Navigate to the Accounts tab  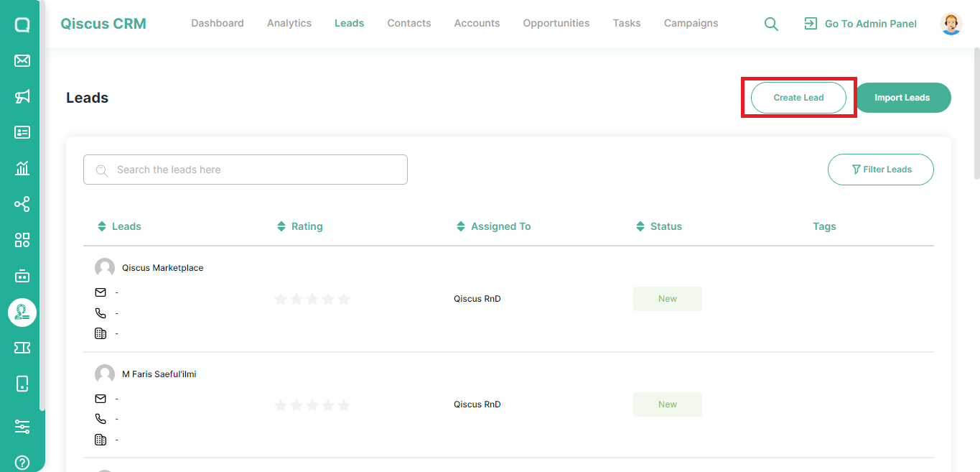tap(477, 23)
